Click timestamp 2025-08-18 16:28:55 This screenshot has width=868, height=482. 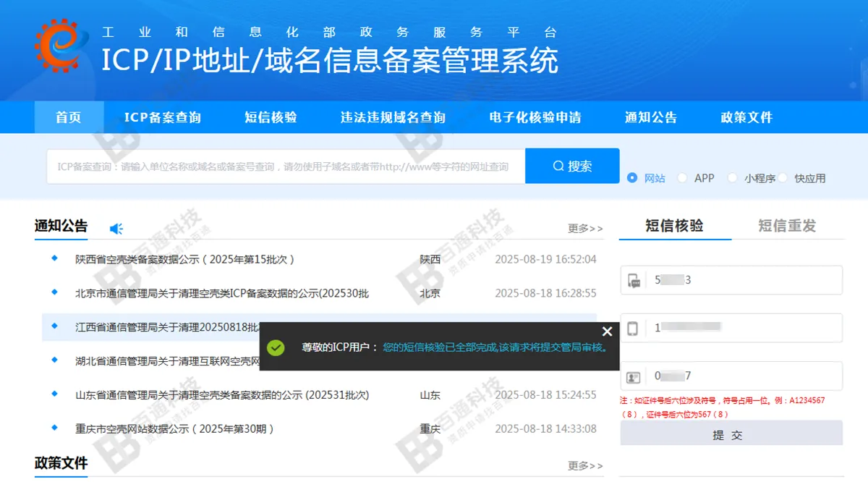[545, 293]
